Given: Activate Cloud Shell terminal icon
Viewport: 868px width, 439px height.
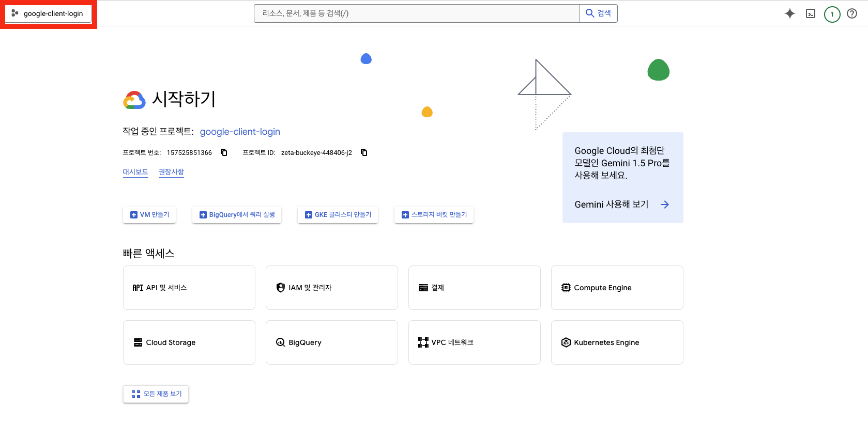Looking at the screenshot, I should [x=811, y=14].
